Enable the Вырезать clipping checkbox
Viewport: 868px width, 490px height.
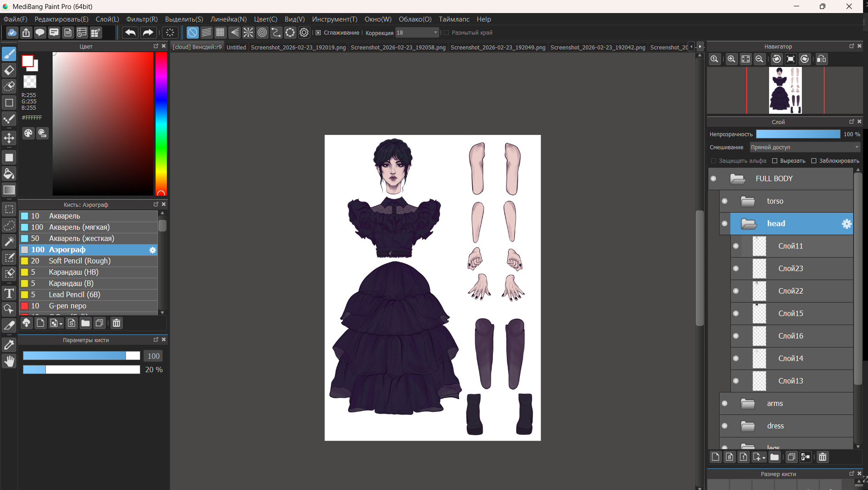coord(775,161)
